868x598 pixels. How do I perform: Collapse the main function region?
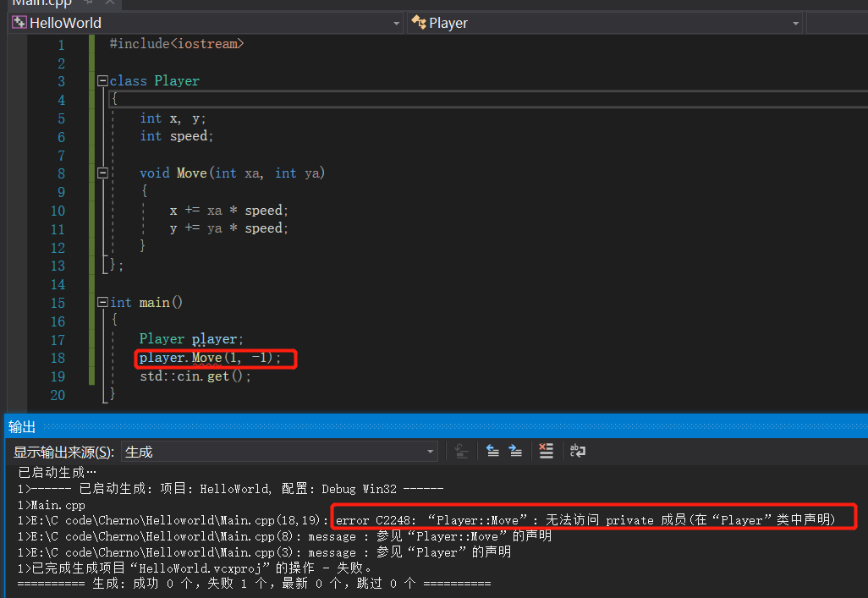(102, 302)
